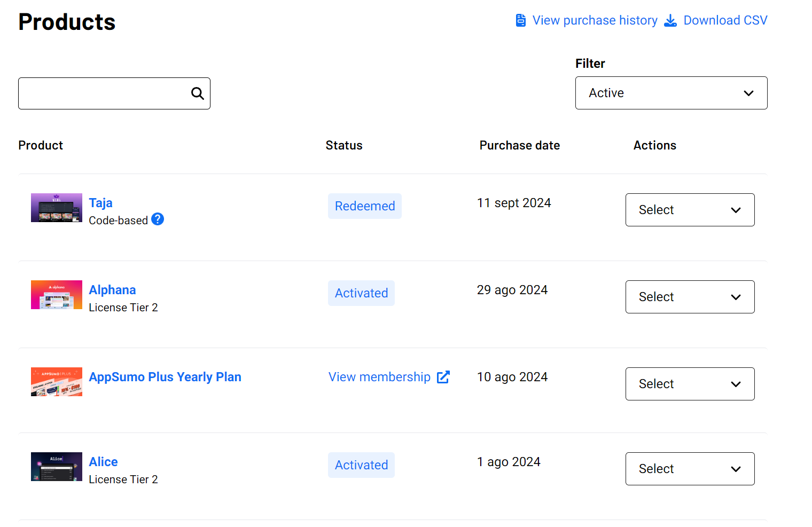Viewport: 812px width, 527px height.
Task: Open the Taja product link
Action: tap(100, 203)
